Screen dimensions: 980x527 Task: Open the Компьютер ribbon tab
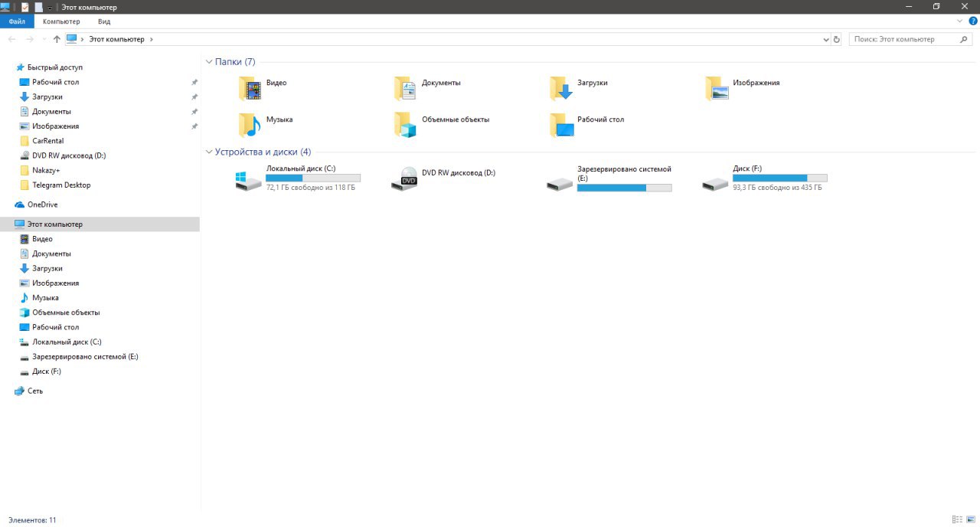pyautogui.click(x=61, y=21)
